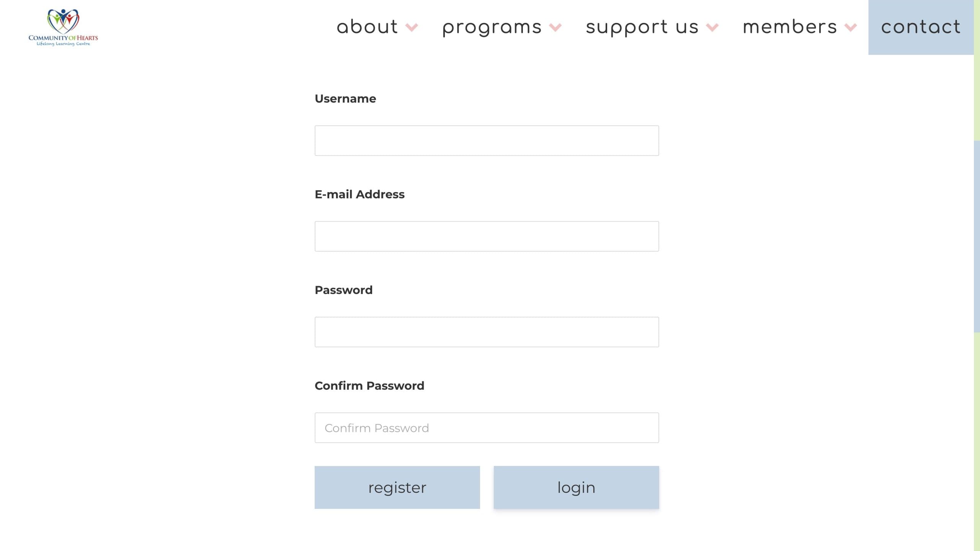Expand the support us chevron arrow
This screenshot has width=980, height=551.
click(712, 28)
